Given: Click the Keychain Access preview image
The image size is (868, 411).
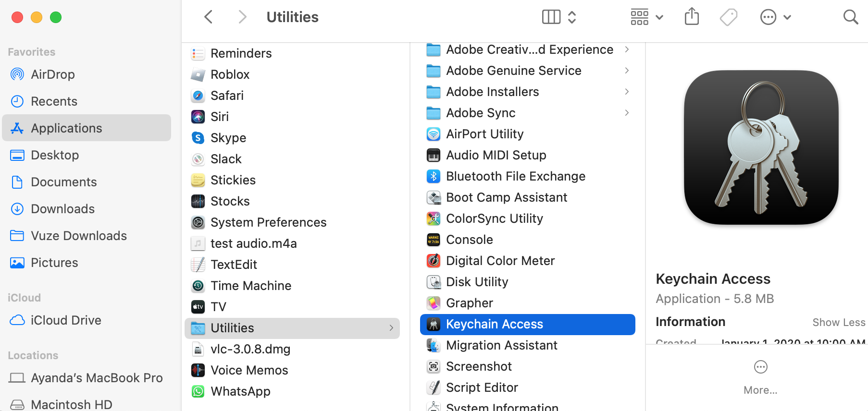Looking at the screenshot, I should click(761, 147).
